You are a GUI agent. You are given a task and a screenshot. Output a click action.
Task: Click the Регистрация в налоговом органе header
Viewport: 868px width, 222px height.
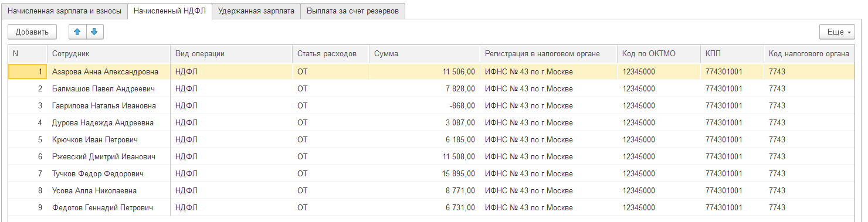(542, 54)
